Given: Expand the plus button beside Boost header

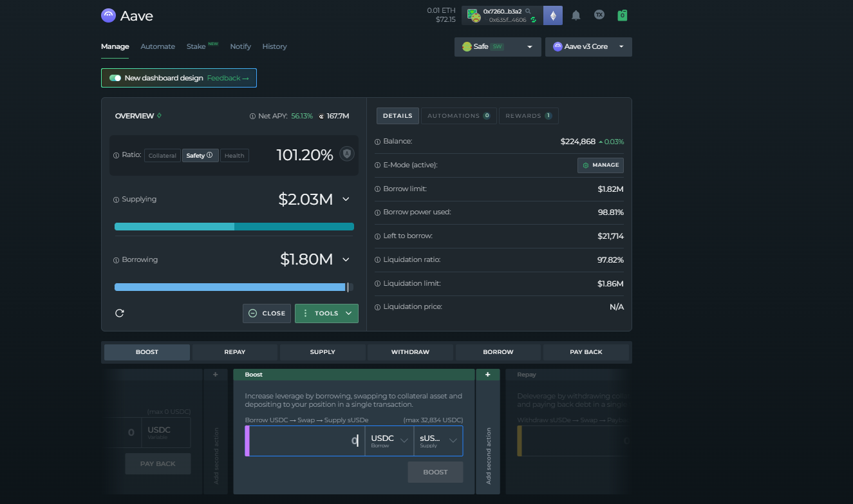Looking at the screenshot, I should tap(487, 375).
